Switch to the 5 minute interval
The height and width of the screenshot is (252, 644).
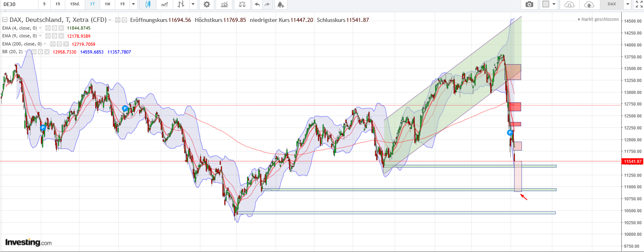pyautogui.click(x=45, y=4)
